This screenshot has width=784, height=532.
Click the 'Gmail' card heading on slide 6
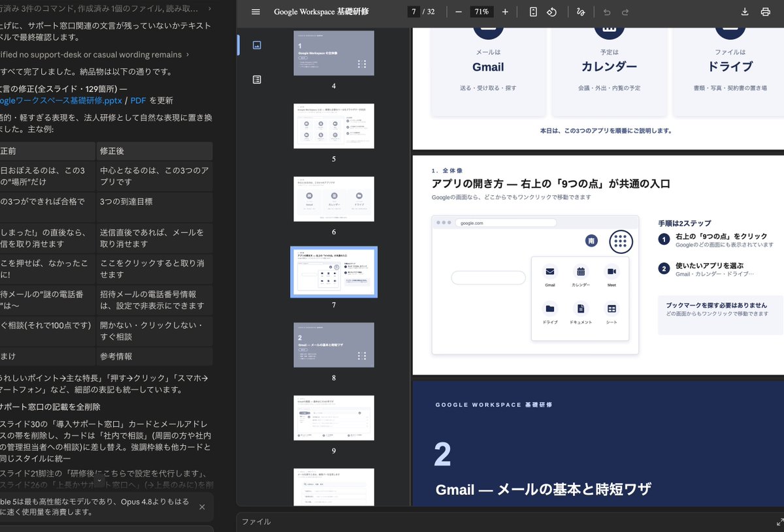[x=488, y=67]
